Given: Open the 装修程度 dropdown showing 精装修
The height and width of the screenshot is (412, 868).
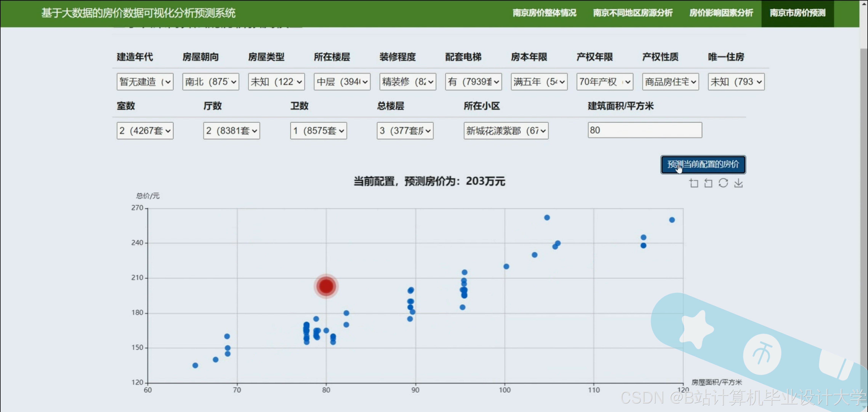Looking at the screenshot, I should tap(408, 82).
